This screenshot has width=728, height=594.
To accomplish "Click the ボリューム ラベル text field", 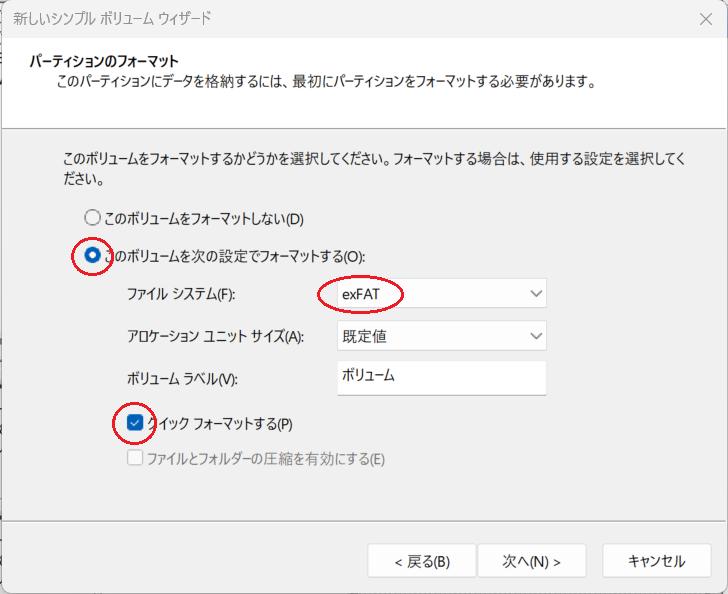I will click(442, 379).
